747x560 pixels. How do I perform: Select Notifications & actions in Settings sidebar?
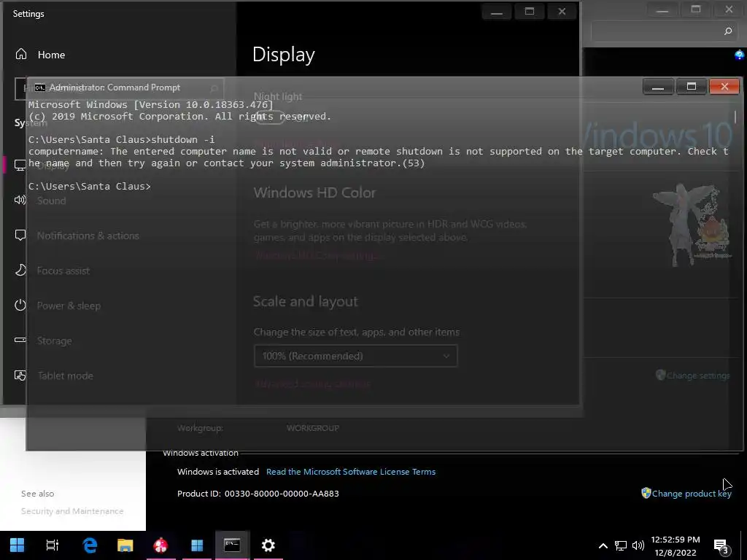pyautogui.click(x=88, y=236)
